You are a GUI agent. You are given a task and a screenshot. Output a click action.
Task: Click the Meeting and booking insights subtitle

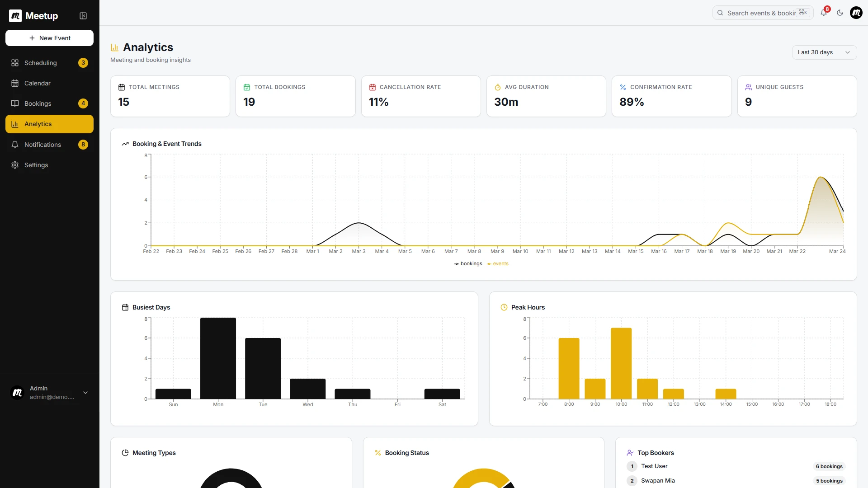[151, 60]
